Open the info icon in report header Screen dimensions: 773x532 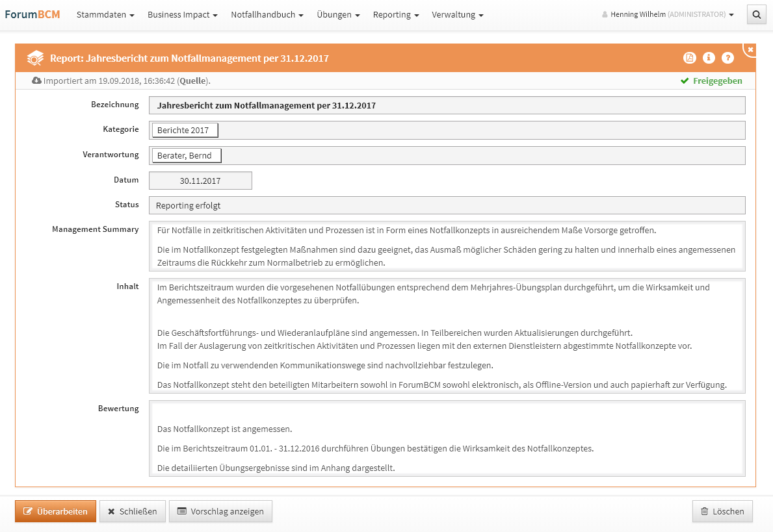(709, 58)
